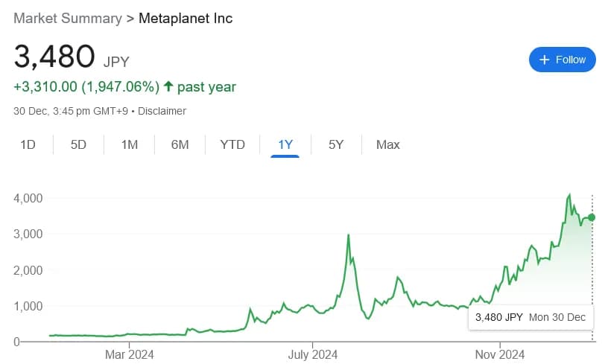Click the 3,480 JPY Mon 30 Dec tooltip
The height and width of the screenshot is (364, 611).
tap(530, 318)
